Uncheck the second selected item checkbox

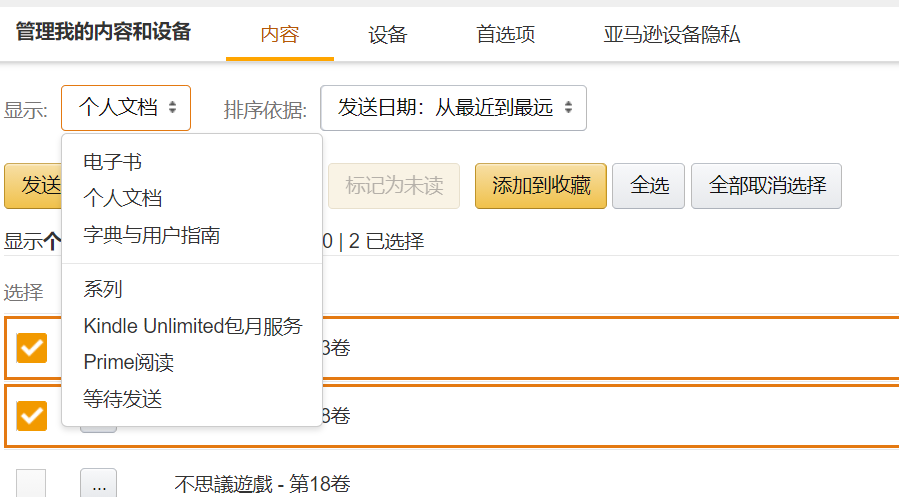pos(32,414)
